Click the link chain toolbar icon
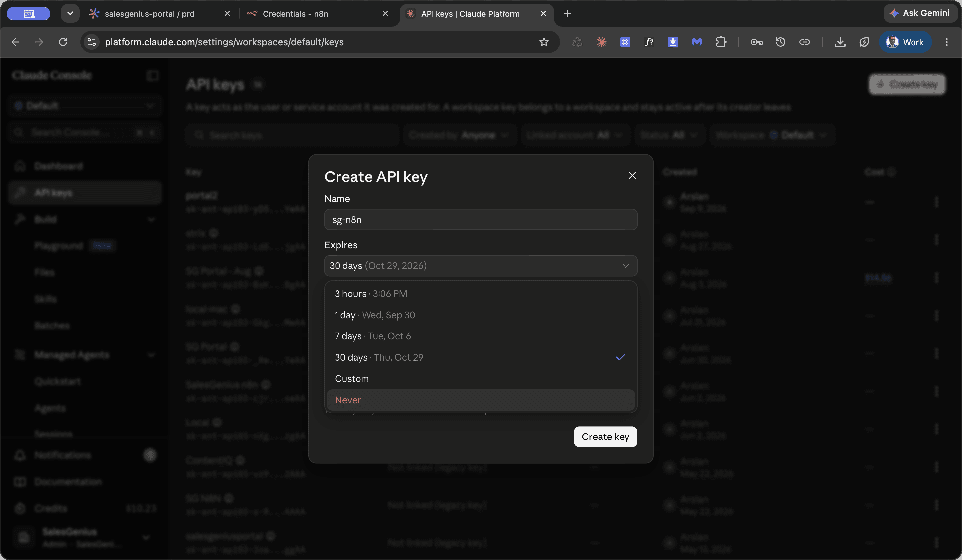The width and height of the screenshot is (962, 560). click(804, 42)
